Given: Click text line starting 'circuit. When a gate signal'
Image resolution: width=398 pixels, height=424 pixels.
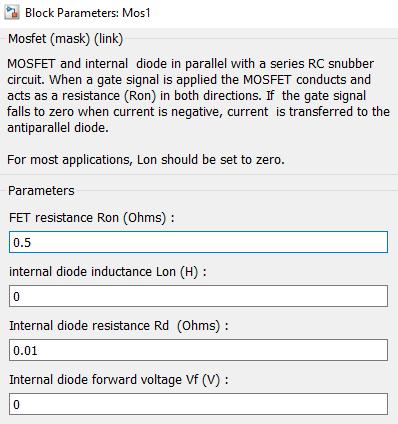Looking at the screenshot, I should (x=189, y=80).
